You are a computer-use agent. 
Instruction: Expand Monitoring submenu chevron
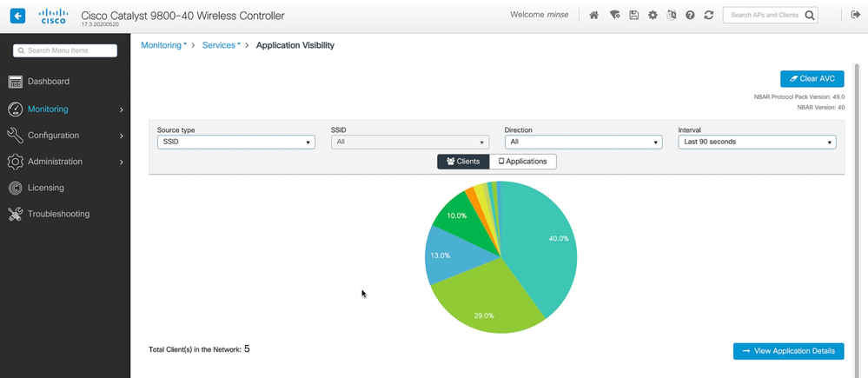coord(122,109)
